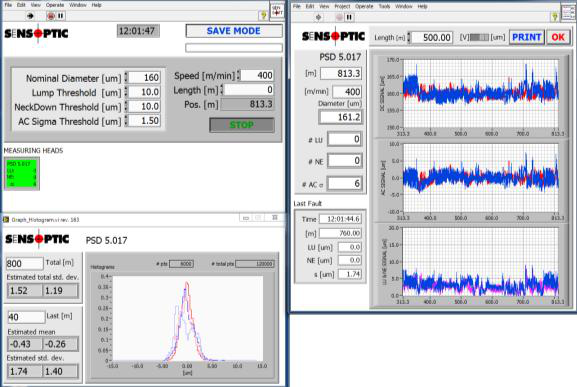Open context help in main control window

click(x=263, y=15)
